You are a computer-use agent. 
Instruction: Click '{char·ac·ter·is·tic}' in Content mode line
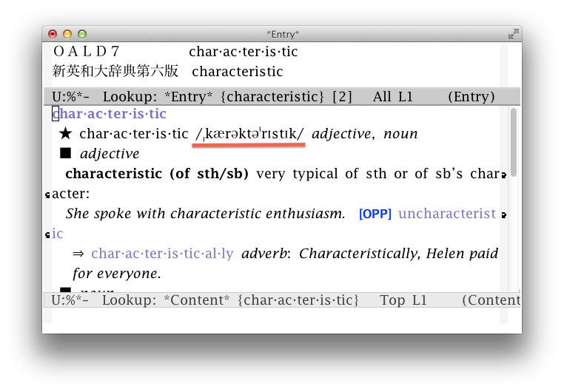point(298,300)
